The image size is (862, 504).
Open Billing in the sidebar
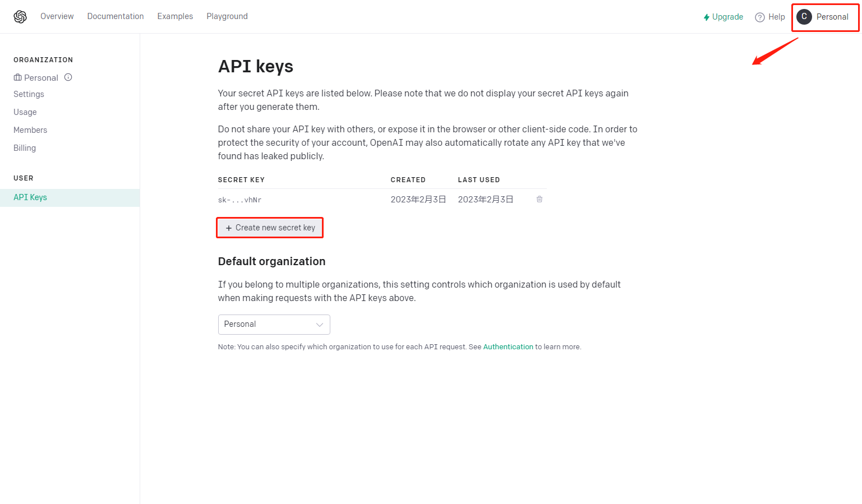coord(25,148)
